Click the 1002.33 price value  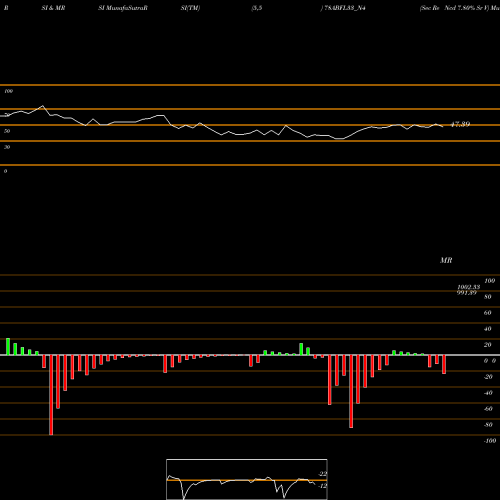(469, 287)
